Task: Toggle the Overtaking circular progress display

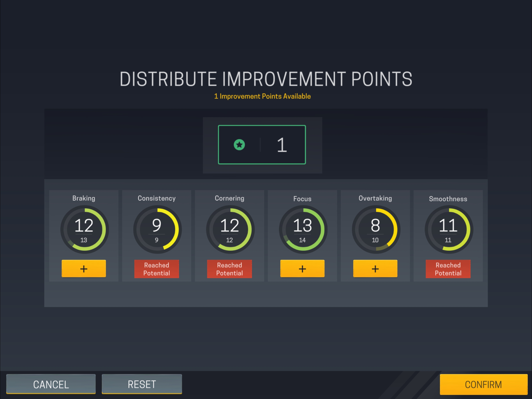Action: coord(376,230)
